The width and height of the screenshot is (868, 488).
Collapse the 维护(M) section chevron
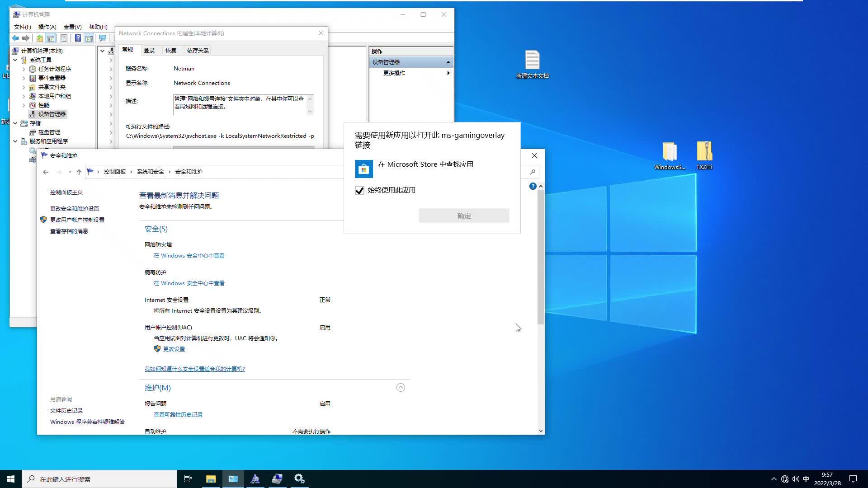[401, 387]
